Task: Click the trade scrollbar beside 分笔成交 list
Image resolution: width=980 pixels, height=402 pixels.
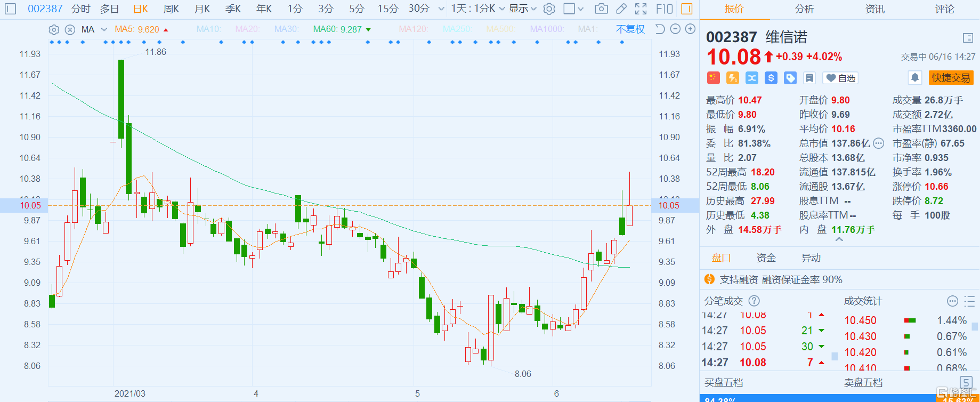Action: [x=835, y=356]
